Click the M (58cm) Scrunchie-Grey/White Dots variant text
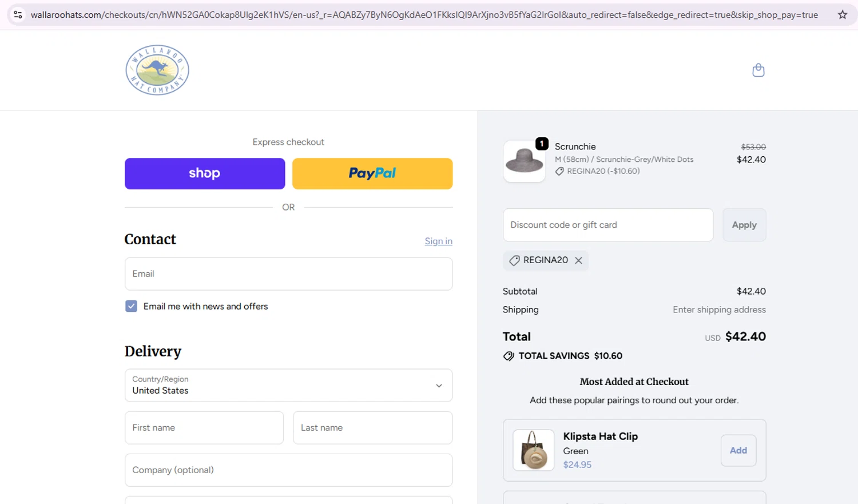Image resolution: width=858 pixels, height=504 pixels. coord(624,160)
